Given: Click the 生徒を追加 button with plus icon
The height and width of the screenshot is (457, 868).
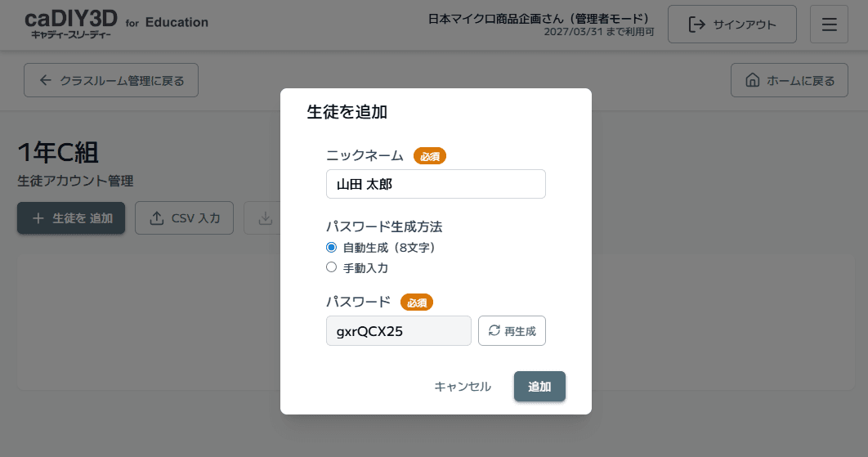Looking at the screenshot, I should pyautogui.click(x=71, y=217).
